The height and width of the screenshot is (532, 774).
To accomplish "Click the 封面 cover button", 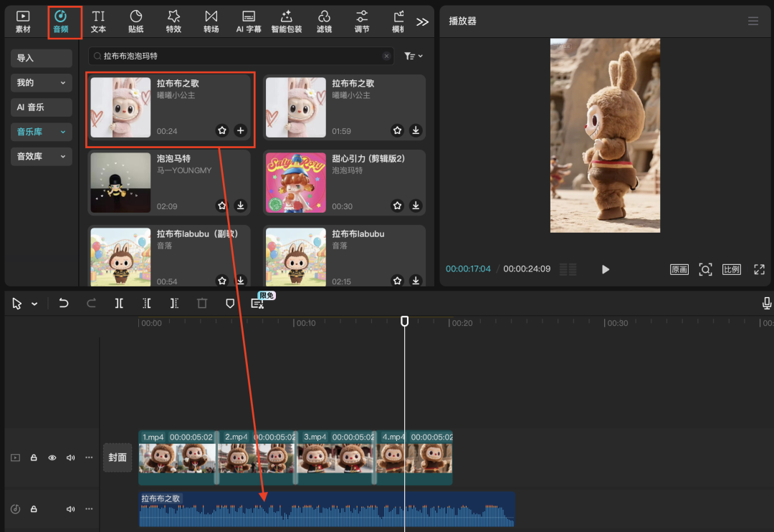I will coord(118,458).
